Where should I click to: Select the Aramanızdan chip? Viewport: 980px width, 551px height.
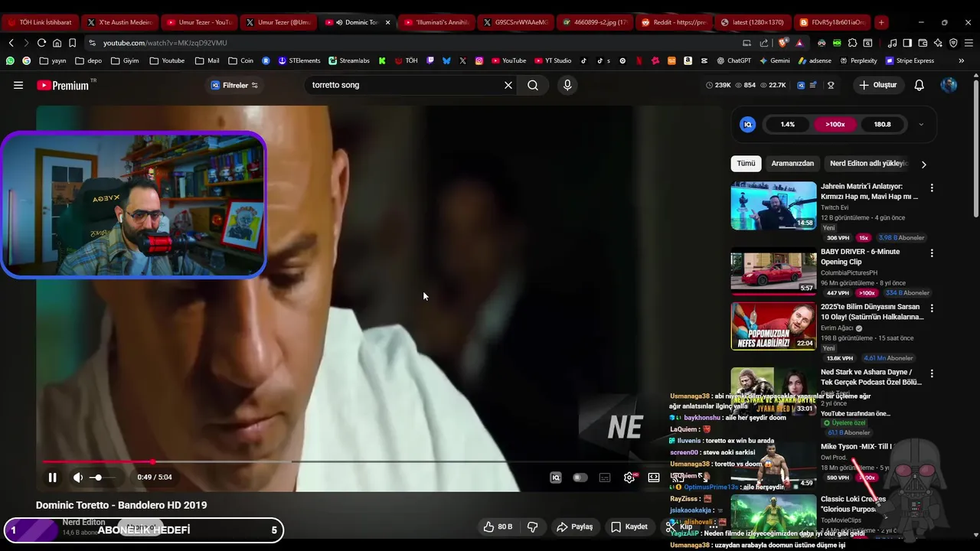(792, 163)
